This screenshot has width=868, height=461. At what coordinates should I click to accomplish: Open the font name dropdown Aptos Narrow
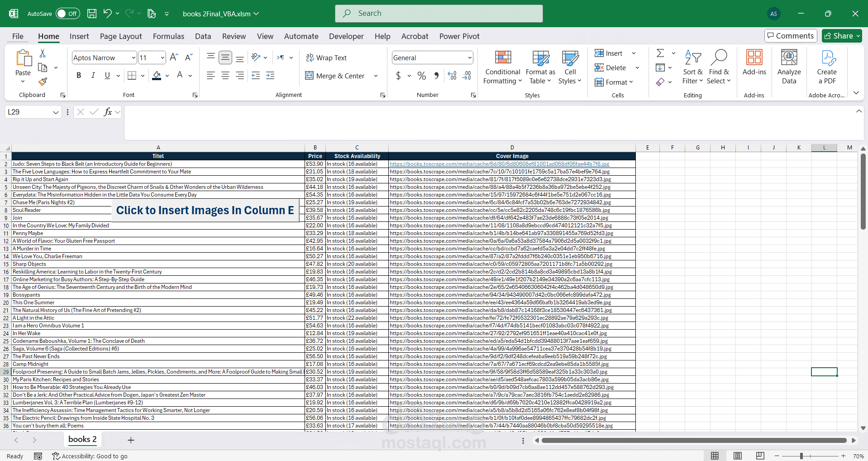click(133, 58)
